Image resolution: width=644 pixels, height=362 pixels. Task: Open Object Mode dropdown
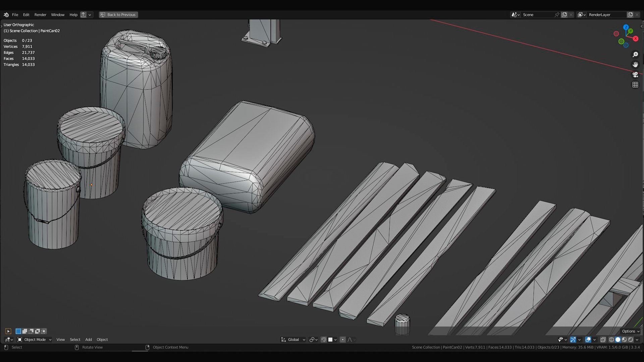coord(35,340)
